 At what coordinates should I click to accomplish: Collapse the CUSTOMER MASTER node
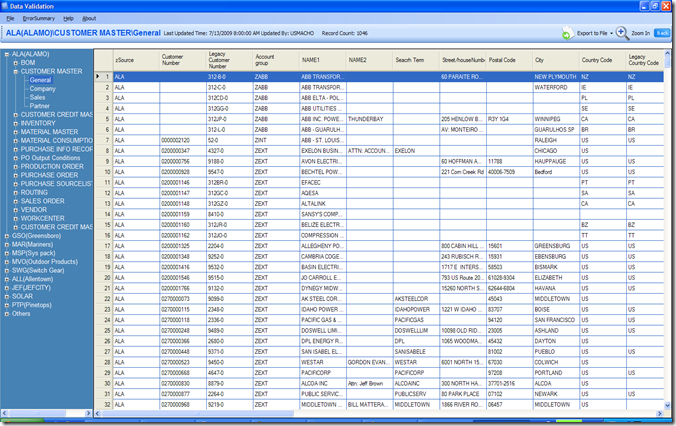16,72
